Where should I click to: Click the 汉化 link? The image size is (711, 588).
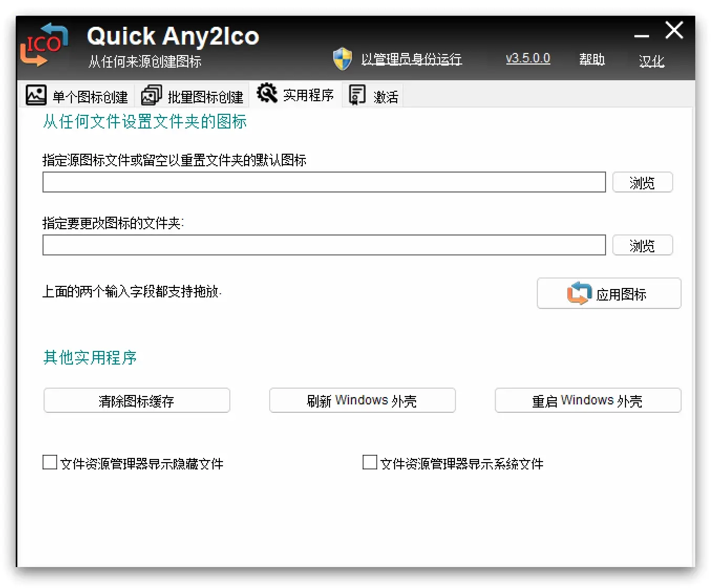click(652, 61)
